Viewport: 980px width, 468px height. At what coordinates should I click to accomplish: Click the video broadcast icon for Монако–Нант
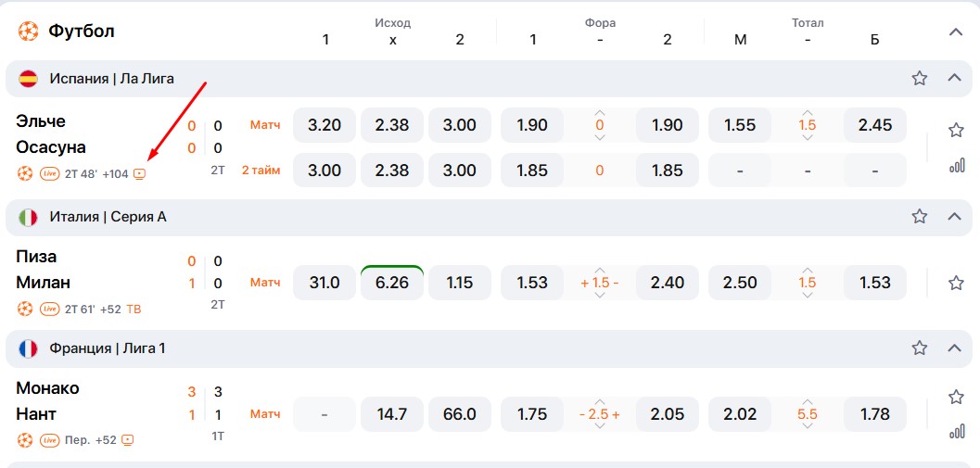coord(128,440)
